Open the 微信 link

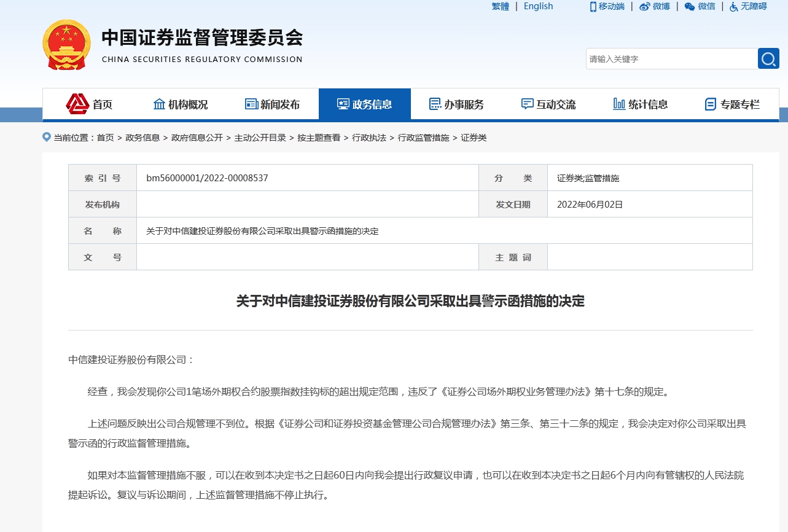tap(707, 6)
